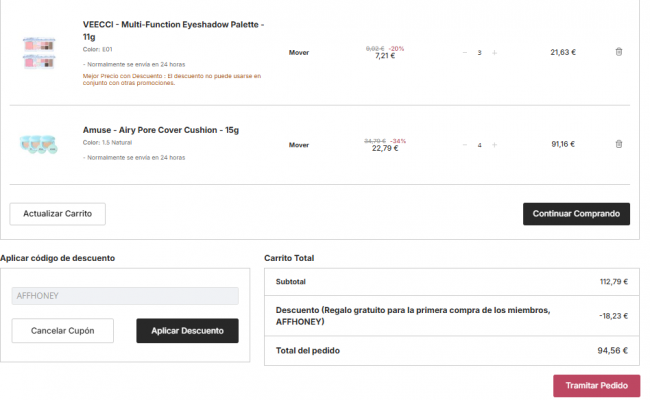Proceed with Tramitar Pedido button
Screen dimensions: 650x400
(x=596, y=385)
